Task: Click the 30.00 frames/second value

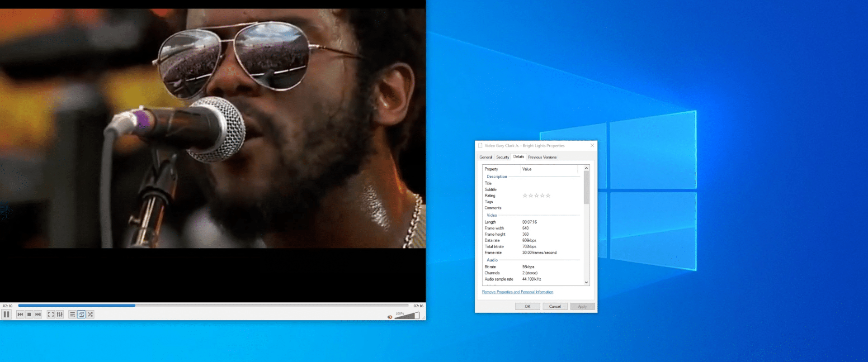Action: (x=539, y=253)
